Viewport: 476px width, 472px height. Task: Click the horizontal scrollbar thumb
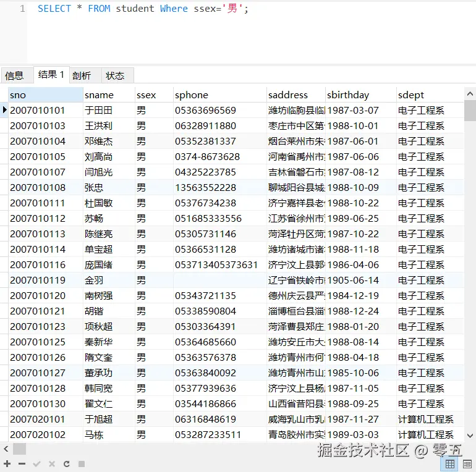19,449
